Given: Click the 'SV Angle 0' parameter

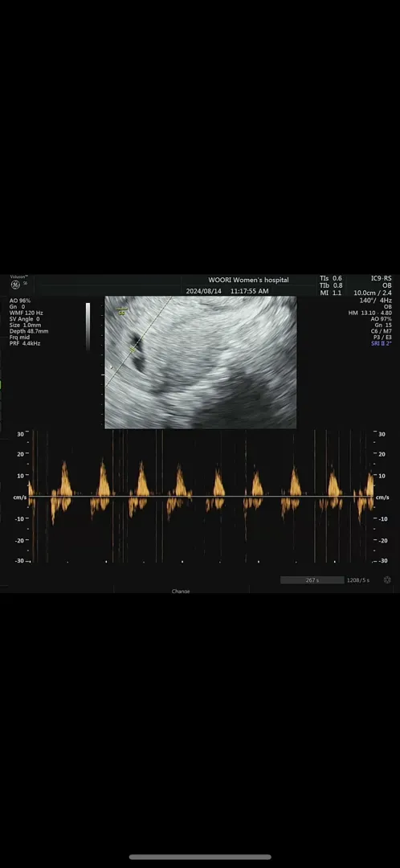Looking at the screenshot, I should pyautogui.click(x=24, y=319).
